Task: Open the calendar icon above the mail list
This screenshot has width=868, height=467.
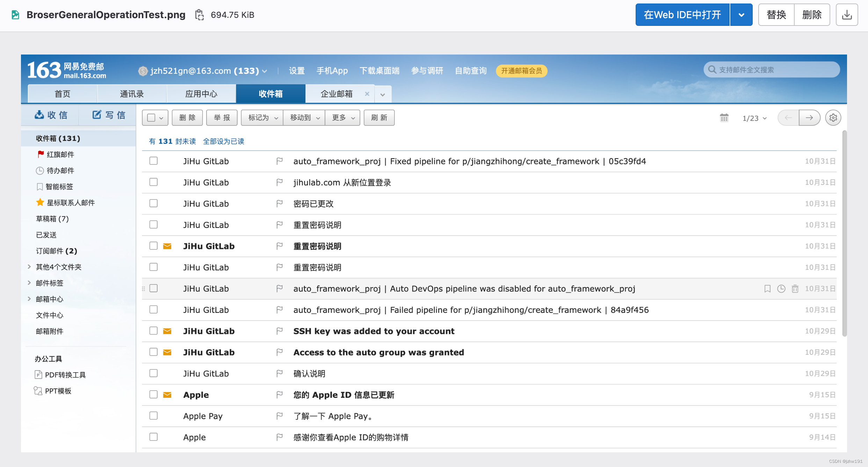Action: (724, 118)
